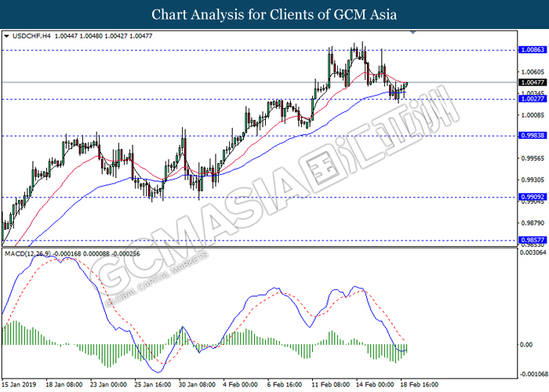Click the Chart Analysis for Clients of GCM Asia title

click(274, 15)
